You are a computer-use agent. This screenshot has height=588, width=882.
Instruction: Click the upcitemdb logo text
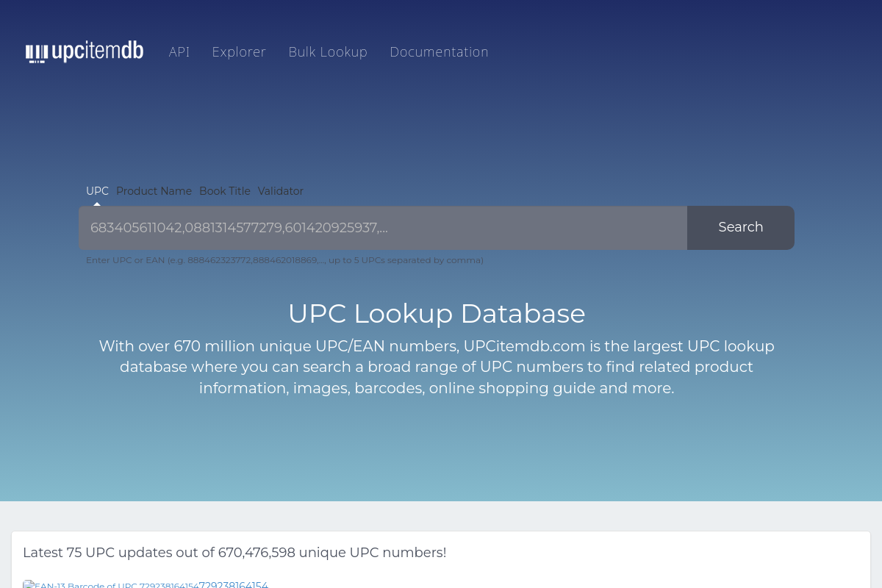(x=97, y=51)
